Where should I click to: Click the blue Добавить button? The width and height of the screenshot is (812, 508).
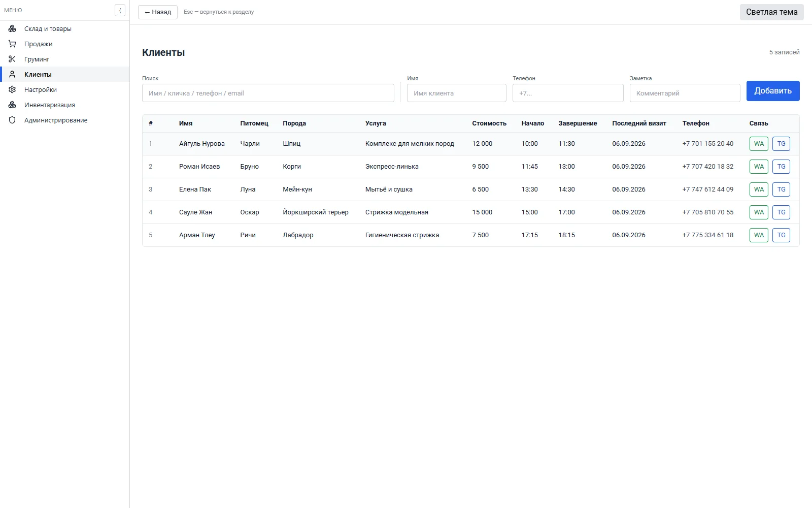773,91
